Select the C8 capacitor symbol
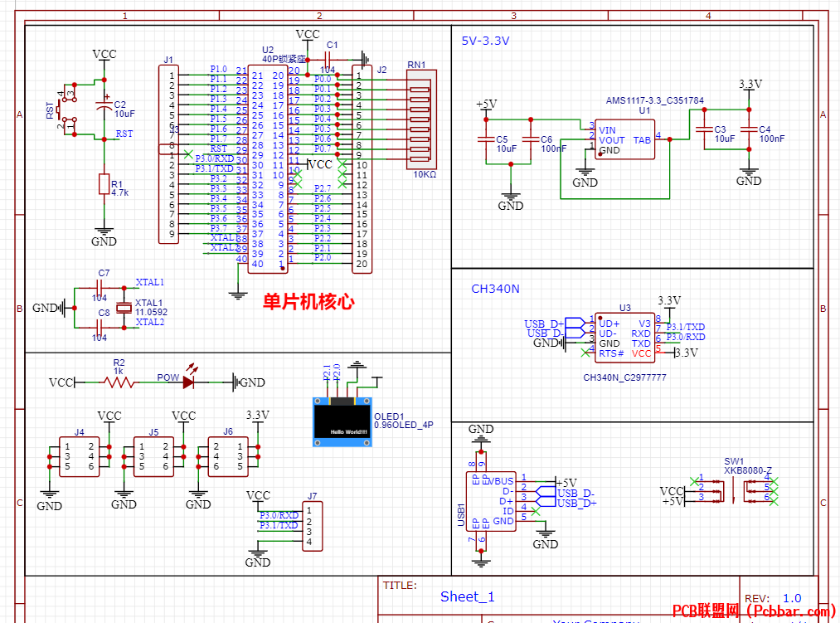 click(100, 328)
